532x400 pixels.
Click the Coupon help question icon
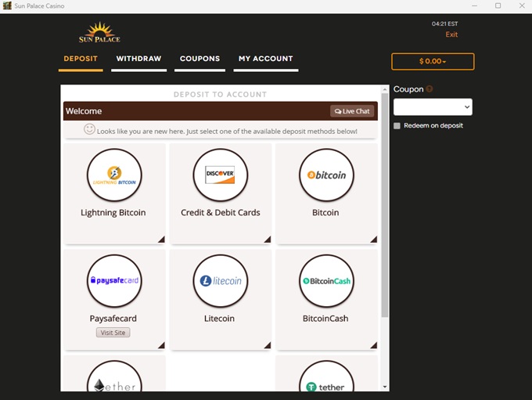[430, 89]
